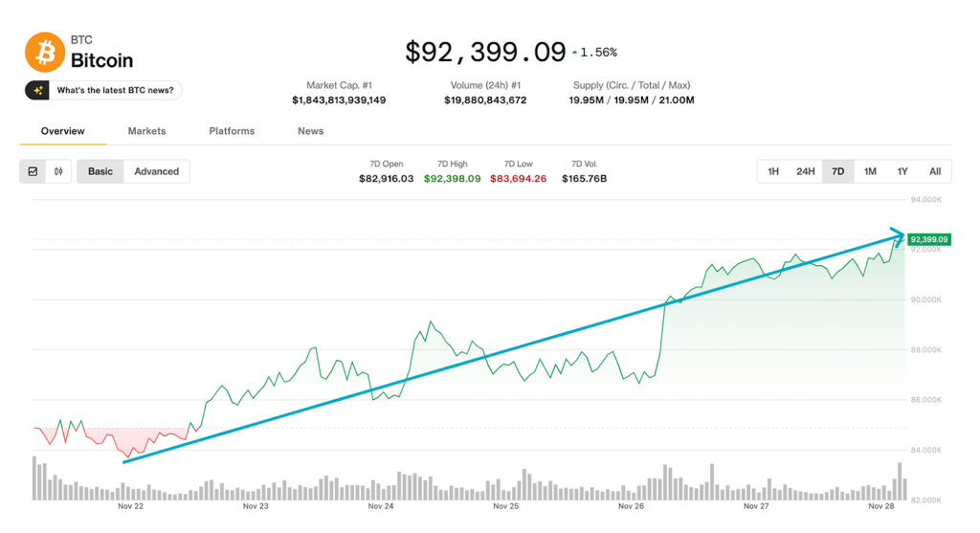Switch to candlestick chart view icon
The height and width of the screenshot is (533, 980).
[x=58, y=171]
